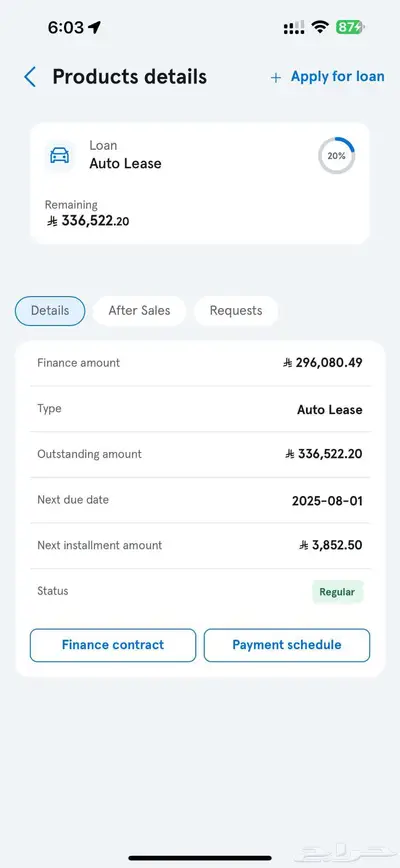Tap the battery indicator in status bar
The height and width of the screenshot is (868, 400).
point(350,27)
